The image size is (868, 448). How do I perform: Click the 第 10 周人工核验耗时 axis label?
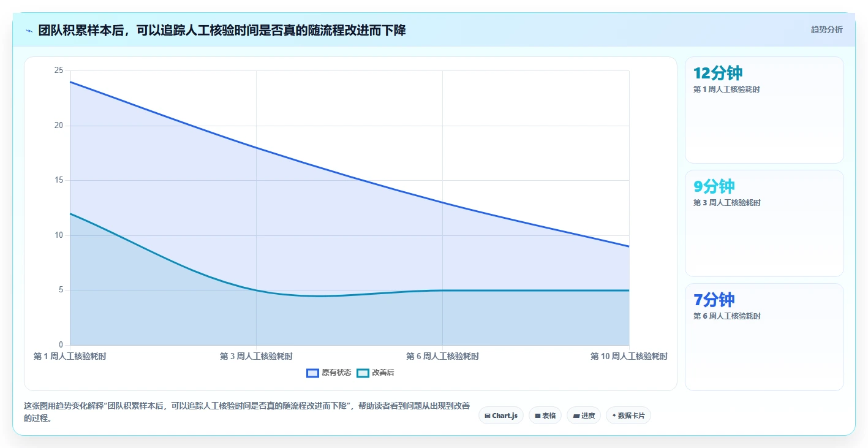(628, 356)
